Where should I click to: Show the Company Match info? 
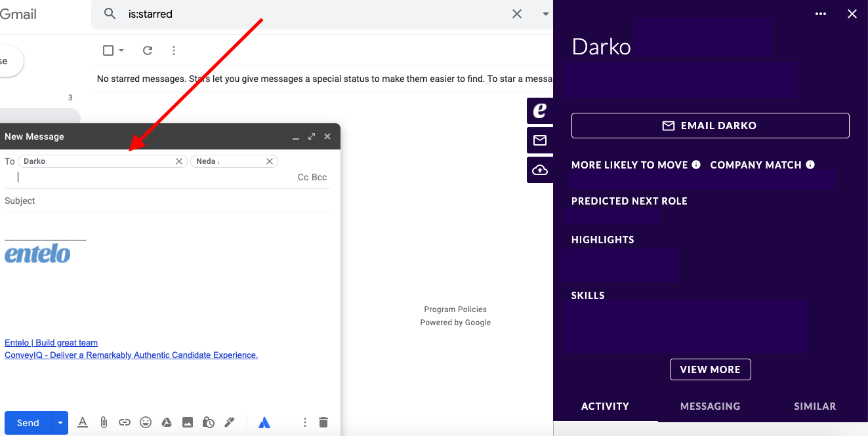810,165
